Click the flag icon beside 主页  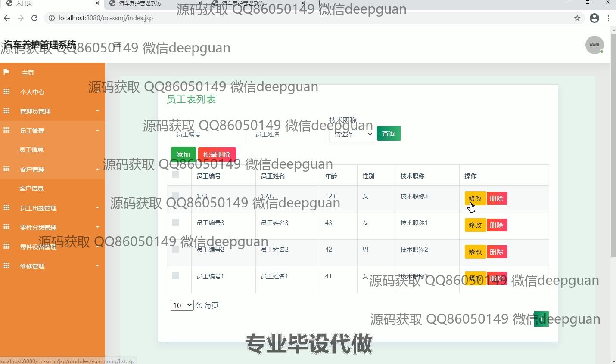pyautogui.click(x=6, y=72)
